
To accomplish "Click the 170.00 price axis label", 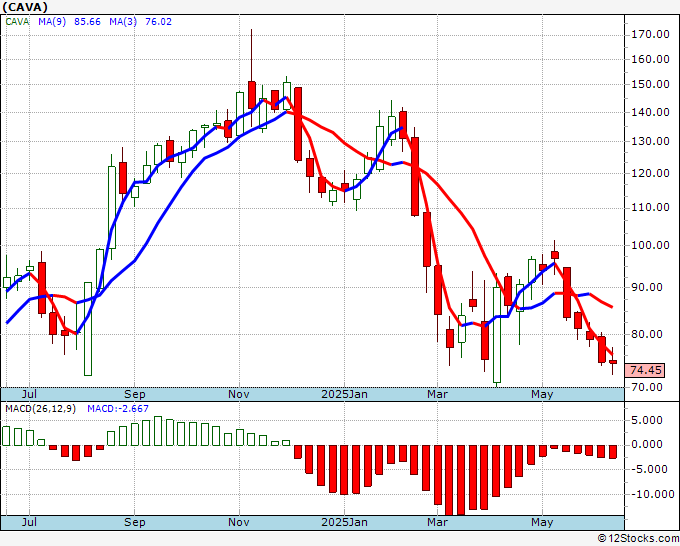I will click(649, 34).
